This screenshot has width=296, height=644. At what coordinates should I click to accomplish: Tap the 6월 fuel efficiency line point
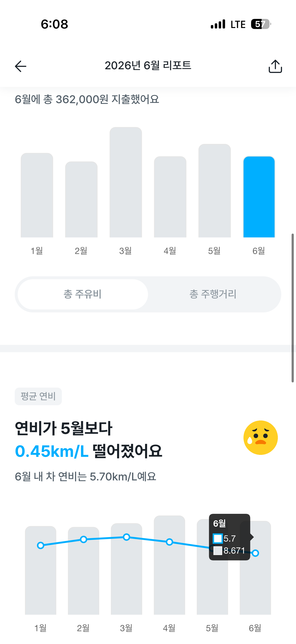255,553
